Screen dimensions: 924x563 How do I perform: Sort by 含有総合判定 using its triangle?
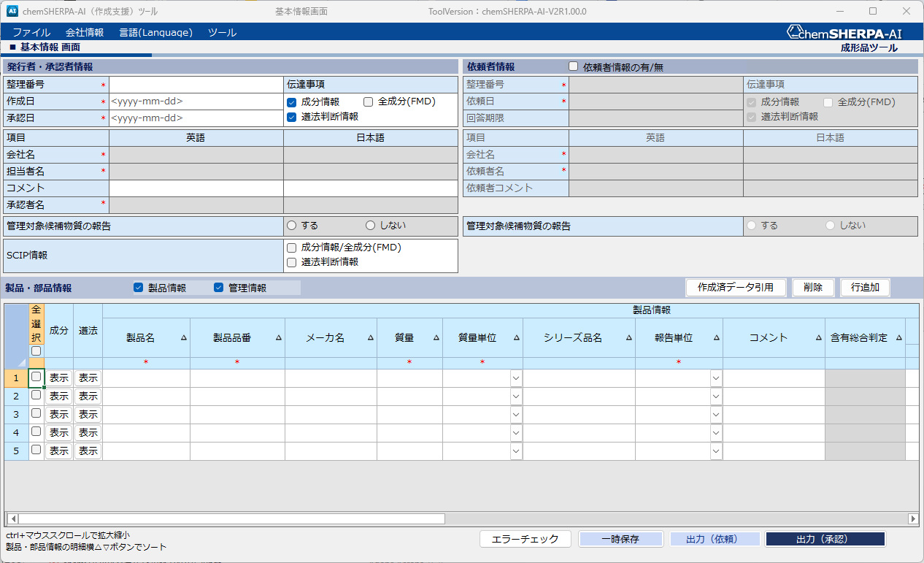click(x=898, y=338)
